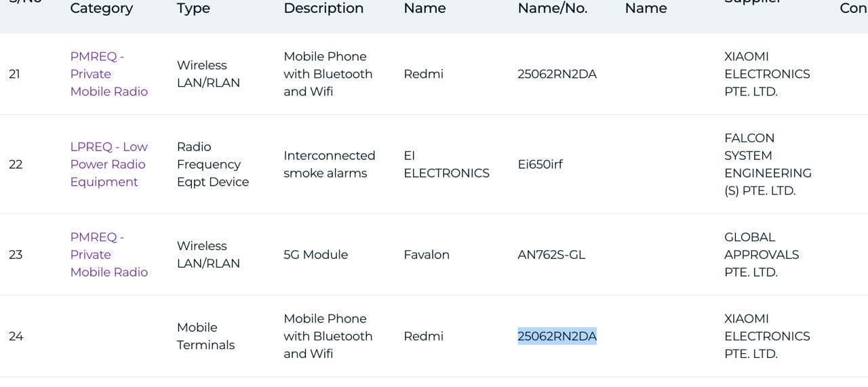Click the Type column header

193,8
